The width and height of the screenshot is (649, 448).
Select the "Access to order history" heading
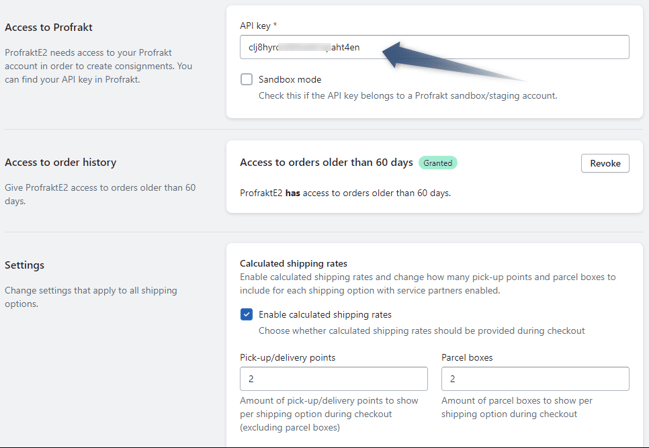(60, 162)
